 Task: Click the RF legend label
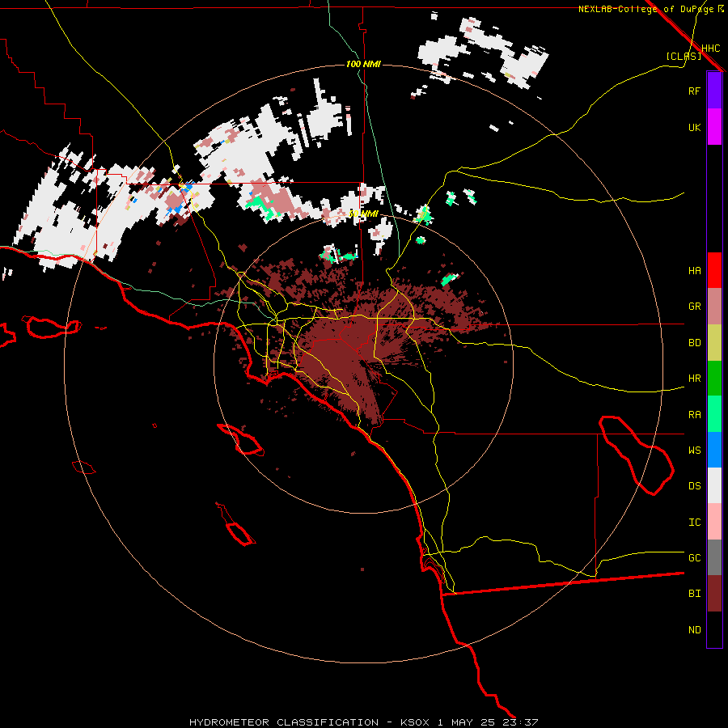coord(694,91)
